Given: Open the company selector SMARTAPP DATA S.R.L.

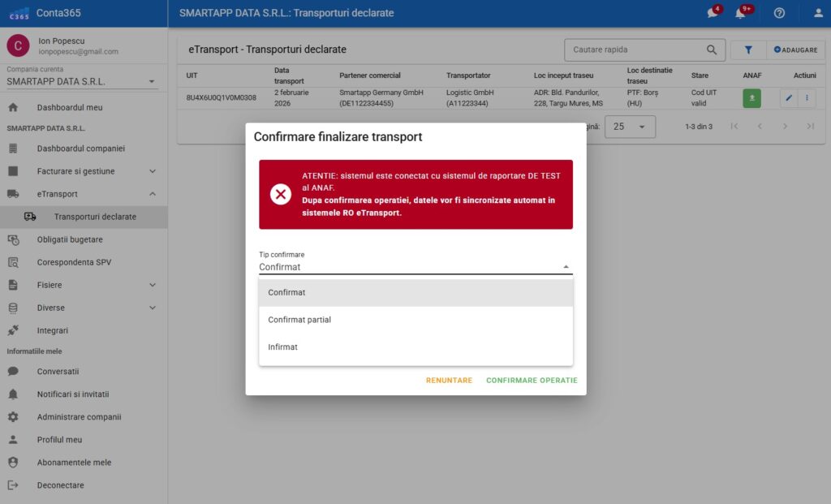Looking at the screenshot, I should pos(81,82).
